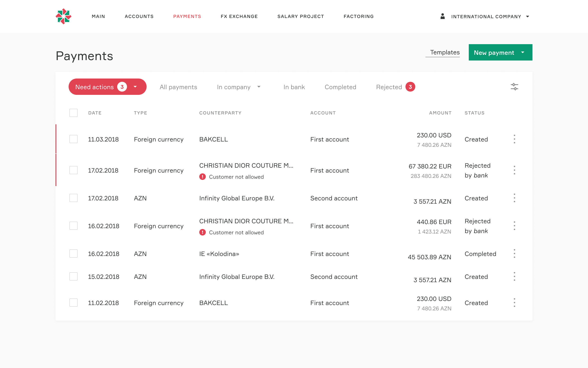
Task: Sort by the Amount column header
Action: 440,113
